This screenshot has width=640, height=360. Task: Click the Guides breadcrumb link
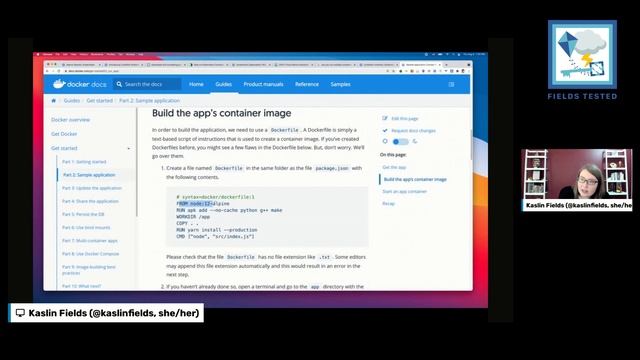(x=72, y=100)
